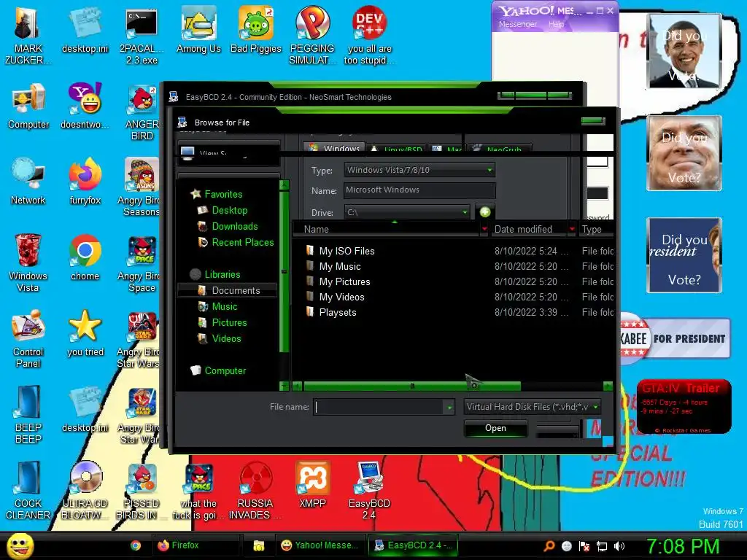Open the Messenger menu in Yahoo Messenger
The height and width of the screenshot is (560, 747).
[x=518, y=24]
